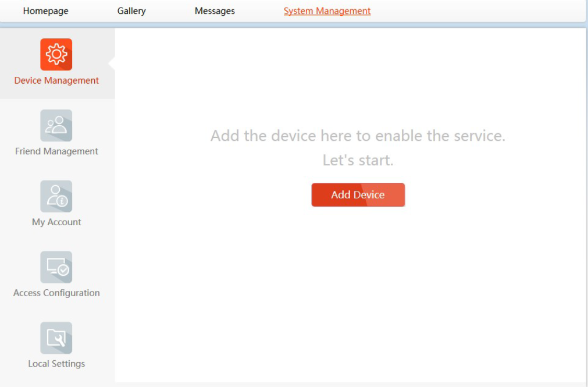Switch to the Gallery tab
Screen dimensions: 588x387
coord(131,11)
